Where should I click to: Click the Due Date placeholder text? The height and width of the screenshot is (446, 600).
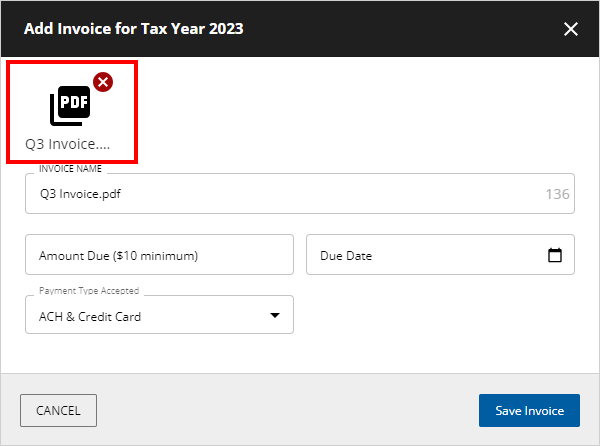coord(346,256)
